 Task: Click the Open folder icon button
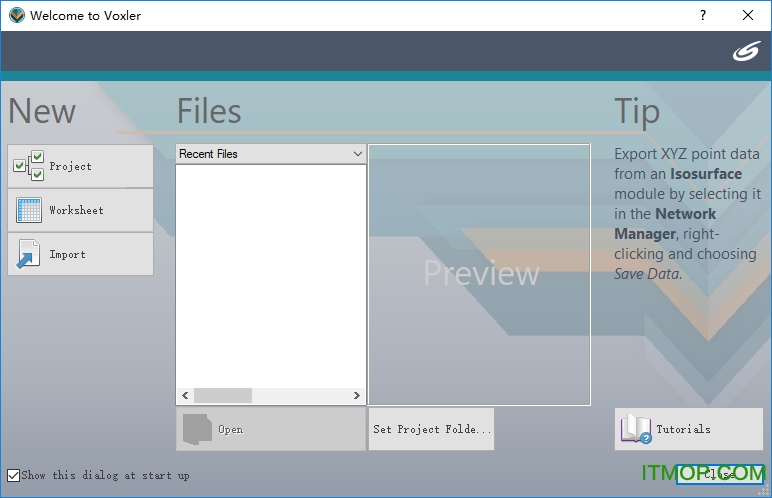pyautogui.click(x=197, y=429)
